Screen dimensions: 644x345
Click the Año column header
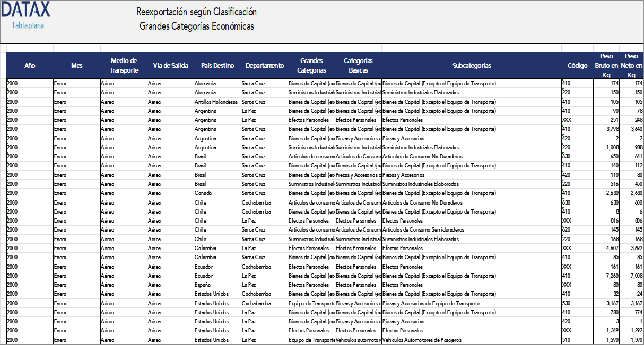coord(30,66)
